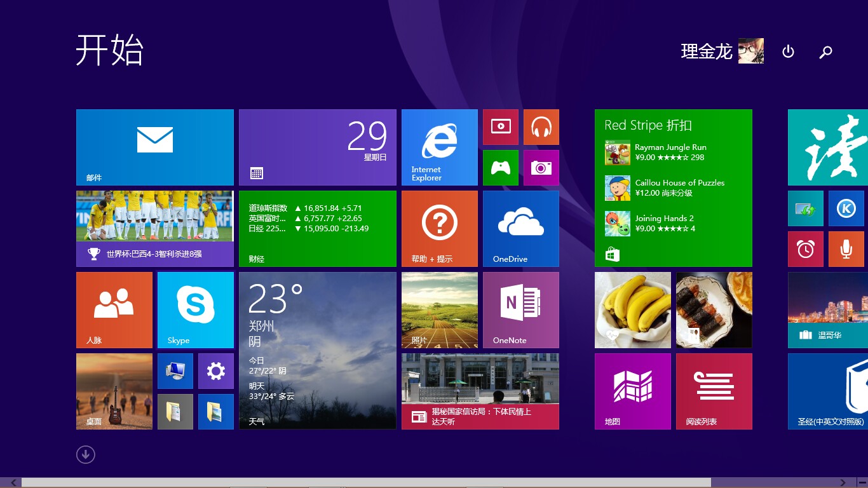The height and width of the screenshot is (488, 868).
Task: Open the OneNote tile
Action: pos(521,310)
